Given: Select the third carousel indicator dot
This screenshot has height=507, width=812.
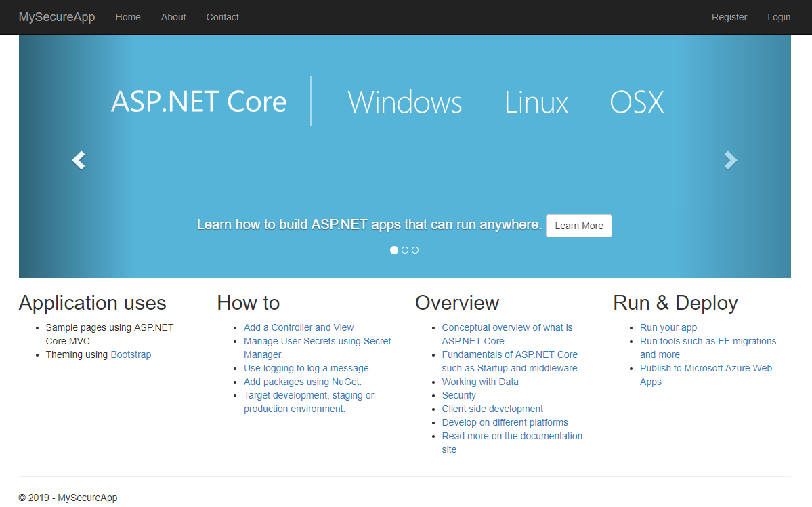Looking at the screenshot, I should (414, 250).
